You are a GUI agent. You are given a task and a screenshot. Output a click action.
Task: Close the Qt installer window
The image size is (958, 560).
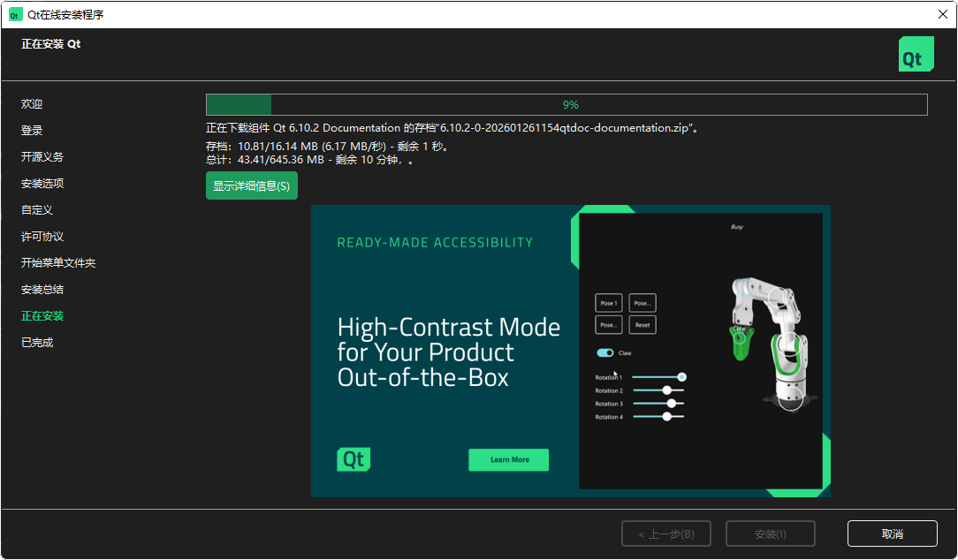coord(942,14)
